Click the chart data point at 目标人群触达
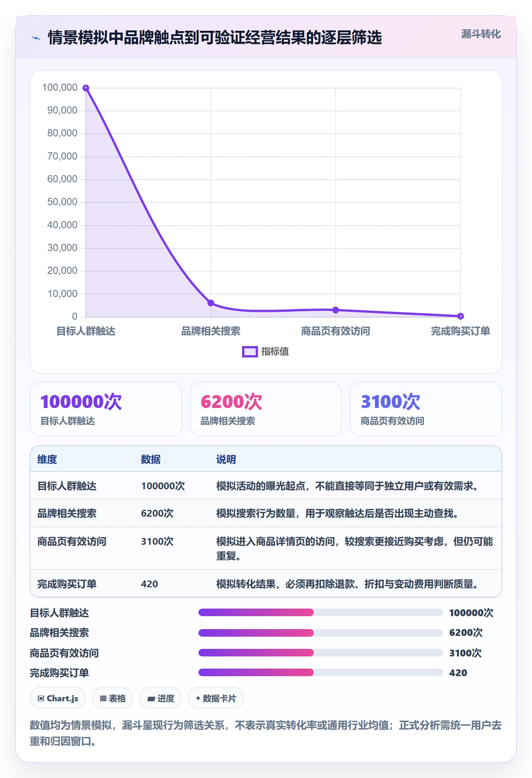This screenshot has width=532, height=778. pos(86,88)
